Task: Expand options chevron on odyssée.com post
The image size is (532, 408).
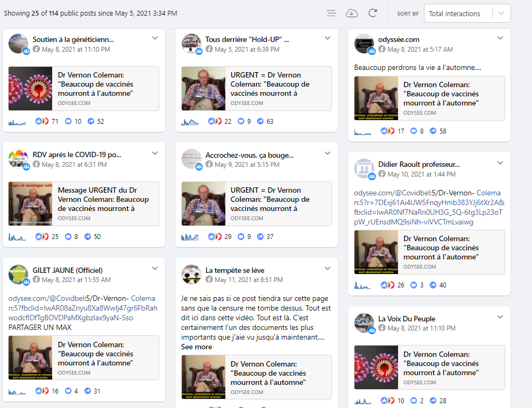Action: [500, 38]
